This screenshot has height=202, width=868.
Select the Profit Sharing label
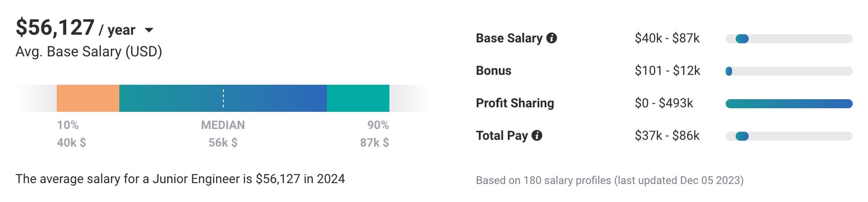point(514,103)
